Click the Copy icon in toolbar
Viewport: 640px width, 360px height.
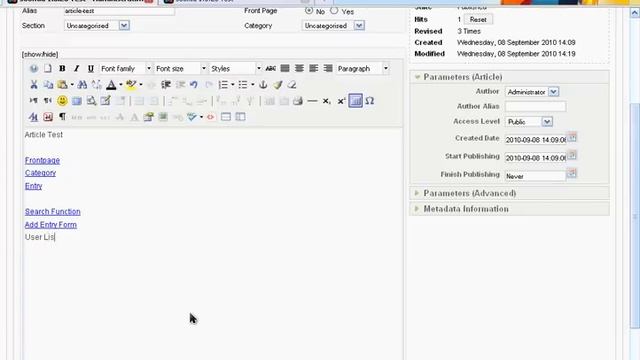[x=48, y=85]
